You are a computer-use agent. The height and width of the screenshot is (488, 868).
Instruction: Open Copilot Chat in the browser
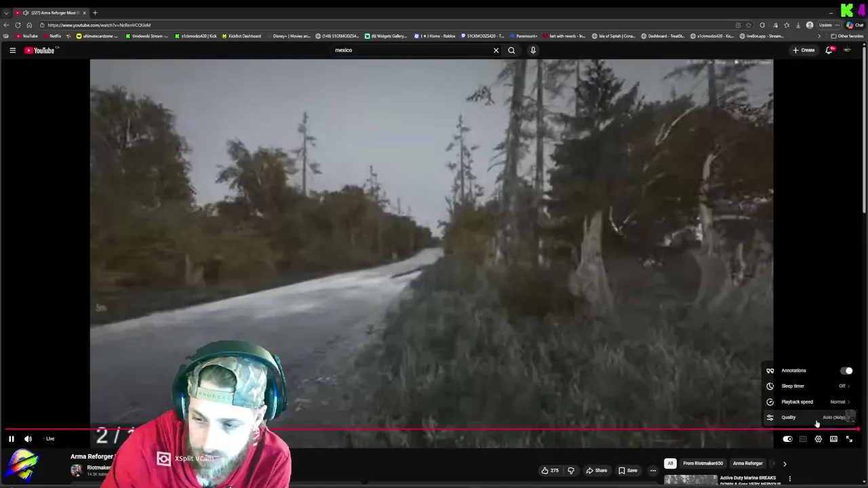[854, 25]
